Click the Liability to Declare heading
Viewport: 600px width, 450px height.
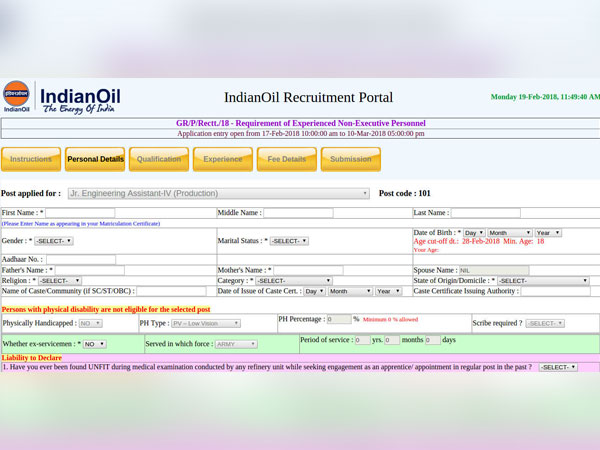pos(32,358)
